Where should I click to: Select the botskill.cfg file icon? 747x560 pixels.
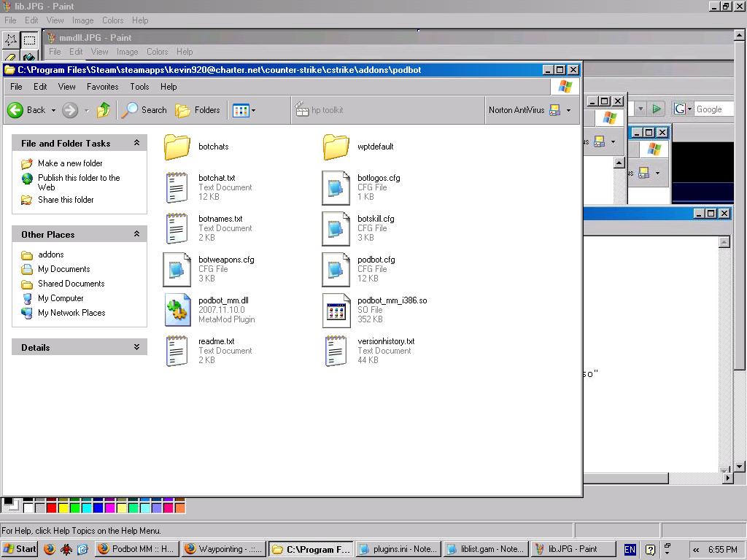(x=336, y=228)
